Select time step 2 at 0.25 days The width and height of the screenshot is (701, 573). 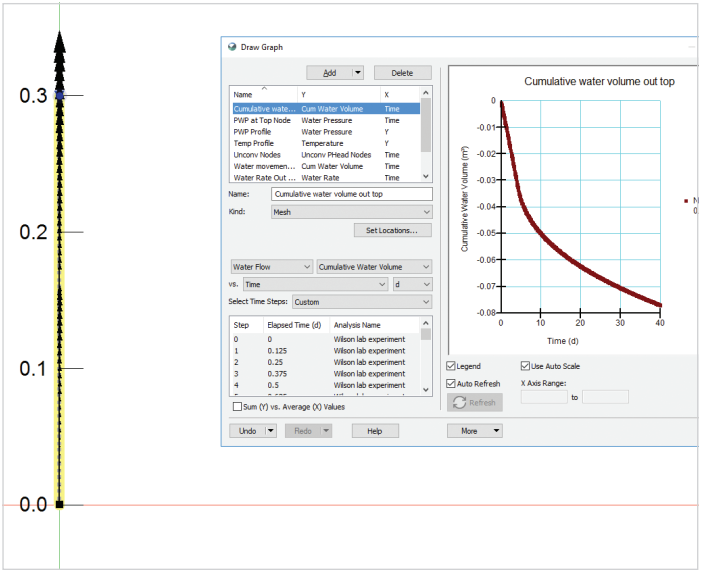coord(326,362)
